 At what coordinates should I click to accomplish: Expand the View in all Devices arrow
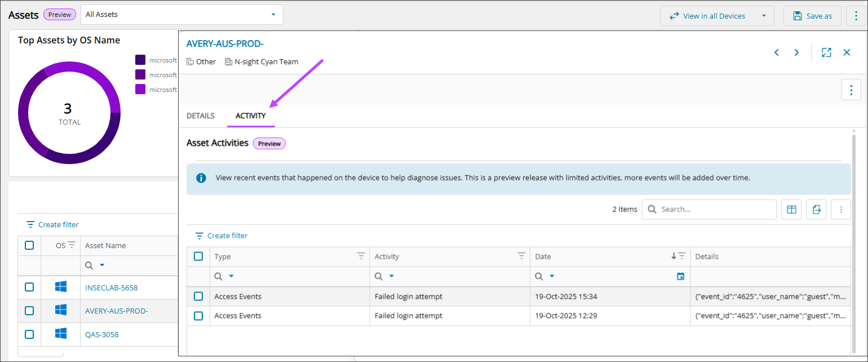tap(764, 16)
